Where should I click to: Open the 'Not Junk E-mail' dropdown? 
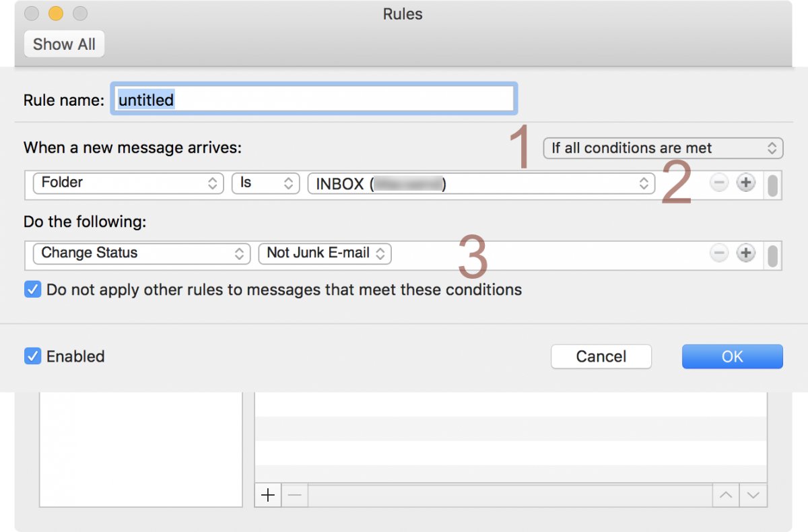point(325,253)
